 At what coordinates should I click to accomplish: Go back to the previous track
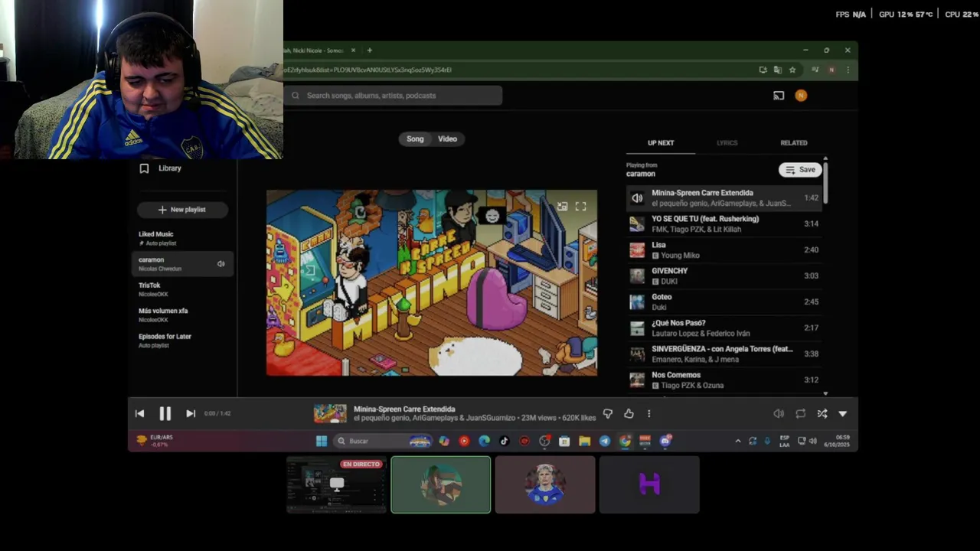tap(139, 414)
